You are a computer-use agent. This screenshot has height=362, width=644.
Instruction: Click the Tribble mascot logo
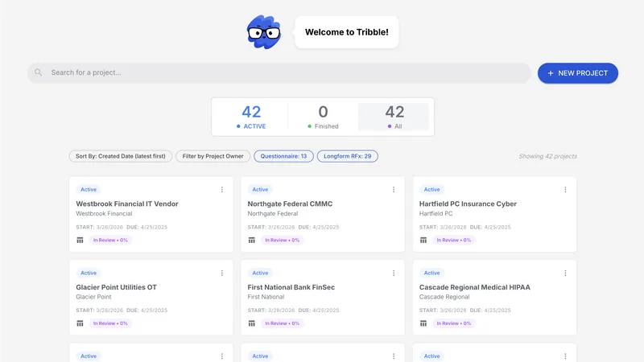tap(264, 32)
